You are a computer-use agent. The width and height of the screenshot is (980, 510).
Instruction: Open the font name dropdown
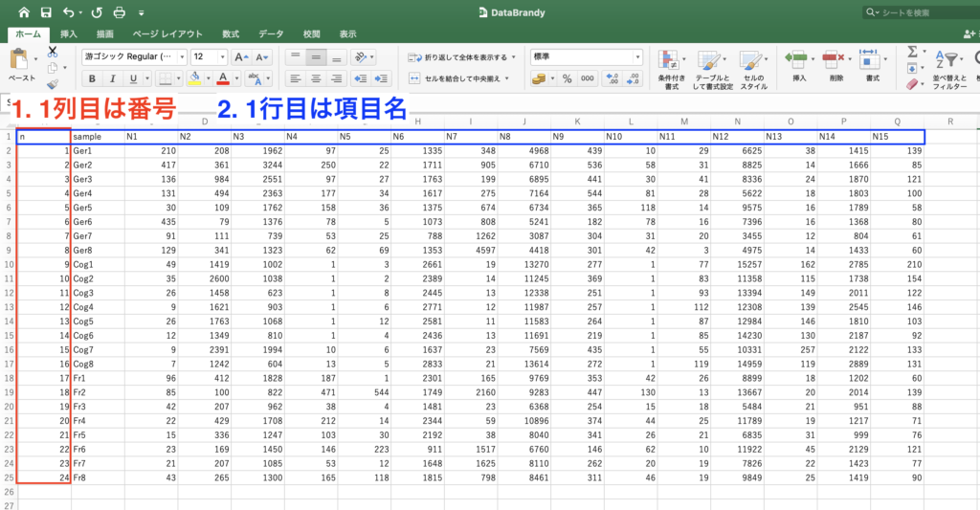[x=134, y=57]
